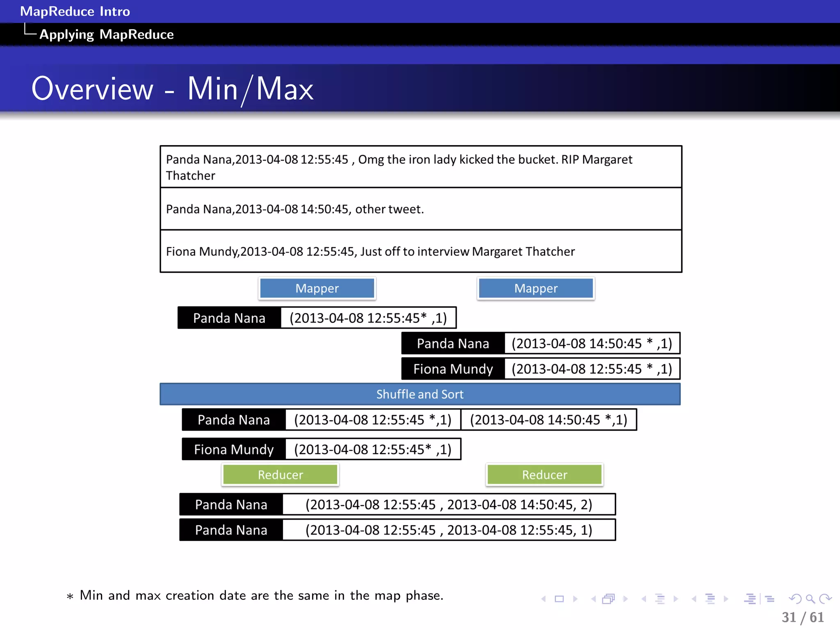Click Panda Nana key under left Mapper
Image resolution: width=840 pixels, height=630 pixels.
tap(229, 318)
